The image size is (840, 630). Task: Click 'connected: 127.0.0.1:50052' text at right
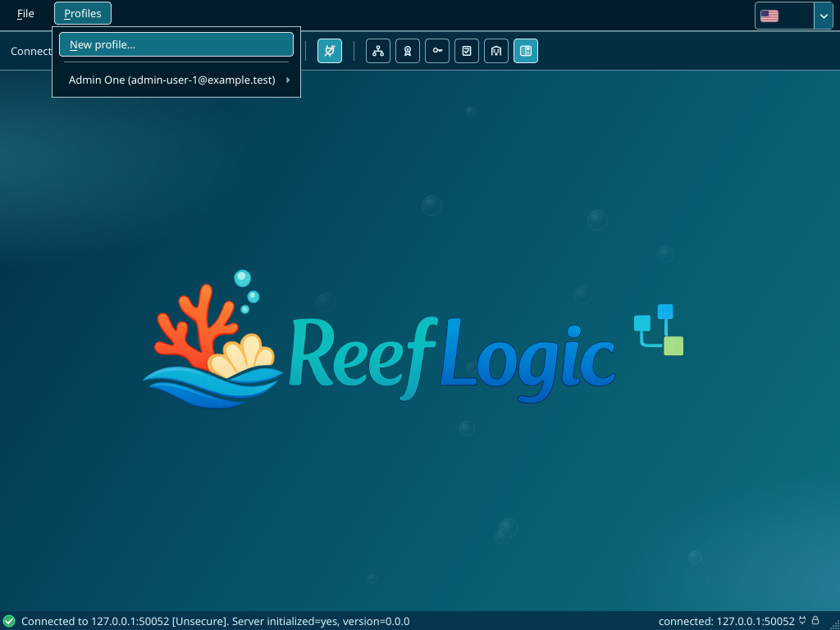[x=727, y=622]
